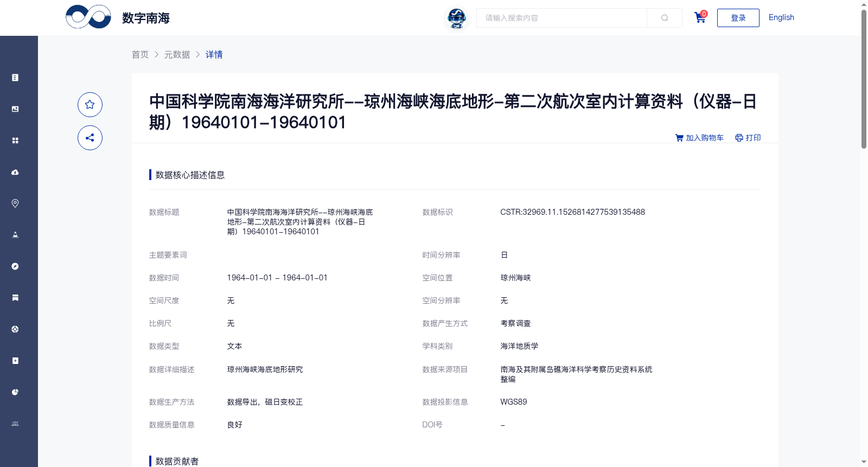Click the scrollbar up arrow
The width and height of the screenshot is (868, 467).
864,4
